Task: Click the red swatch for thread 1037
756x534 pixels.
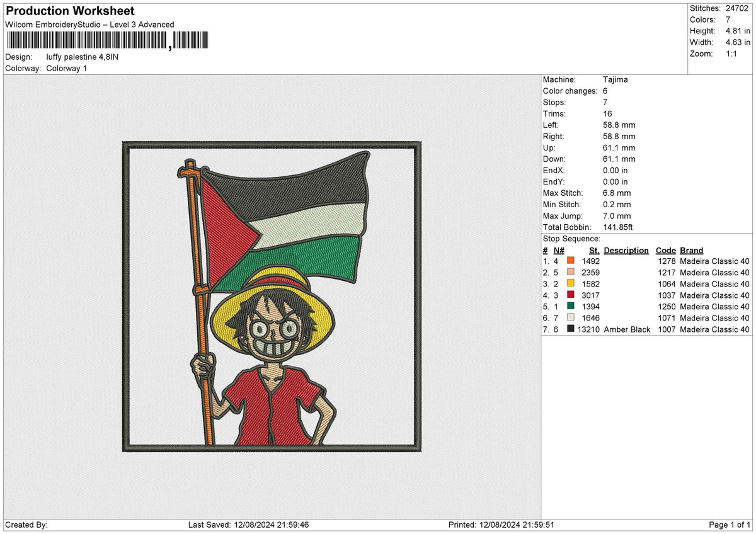Action: pos(571,295)
